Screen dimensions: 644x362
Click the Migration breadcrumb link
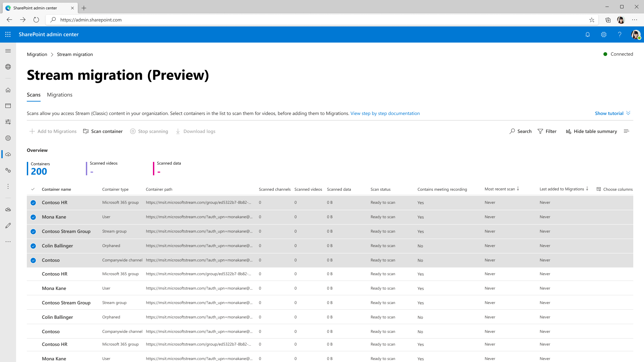click(x=37, y=54)
